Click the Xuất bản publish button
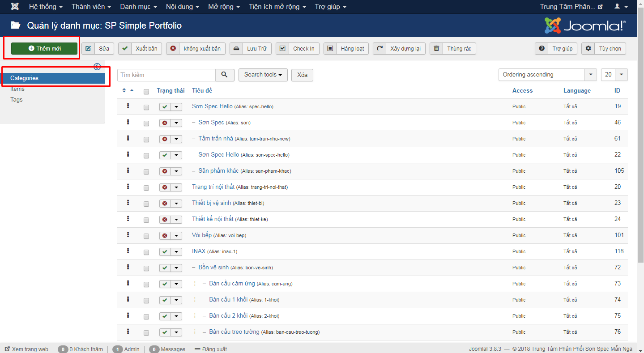Image resolution: width=644 pixels, height=353 pixels. coord(140,48)
